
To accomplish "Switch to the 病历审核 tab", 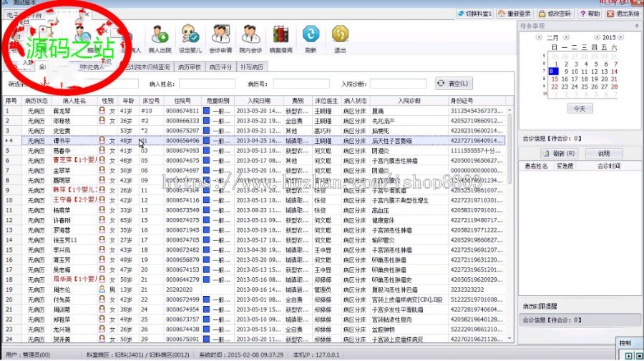I will [x=188, y=67].
